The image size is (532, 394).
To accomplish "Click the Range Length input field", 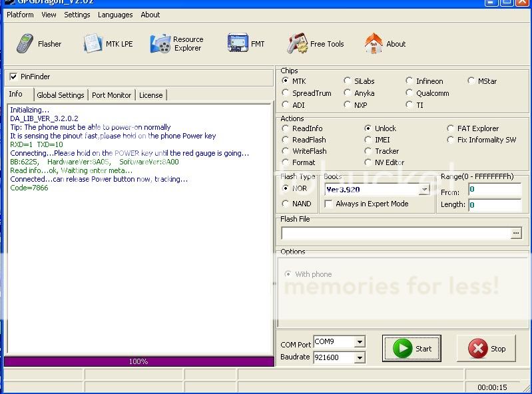I will coord(495,205).
